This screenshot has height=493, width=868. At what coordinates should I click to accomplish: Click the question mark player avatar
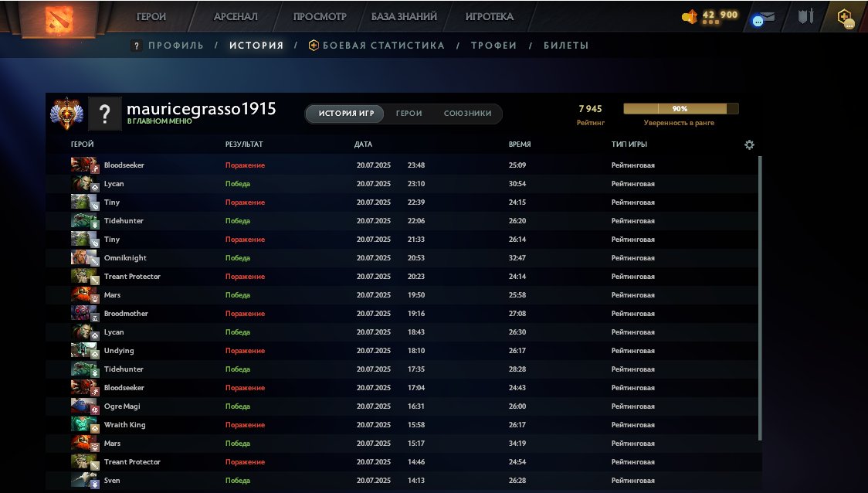pyautogui.click(x=104, y=114)
